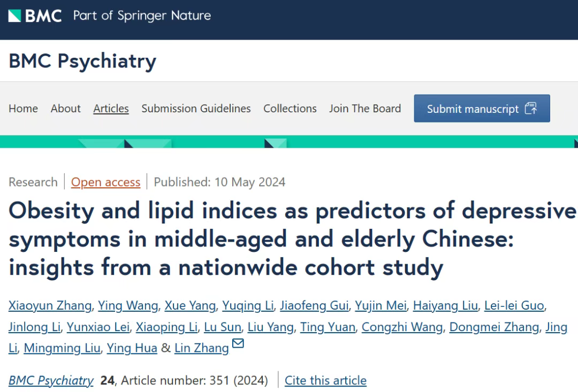Select Join The Board
The width and height of the screenshot is (578, 392).
click(x=365, y=109)
